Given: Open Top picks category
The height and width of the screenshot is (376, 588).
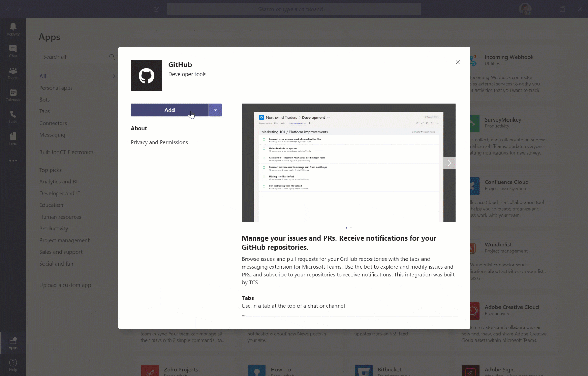Looking at the screenshot, I should coord(51,170).
